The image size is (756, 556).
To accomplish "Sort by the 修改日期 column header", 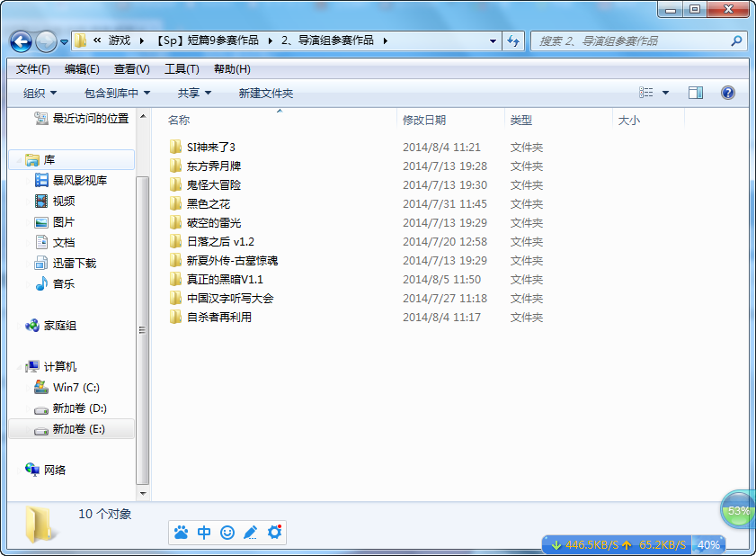I will click(424, 121).
